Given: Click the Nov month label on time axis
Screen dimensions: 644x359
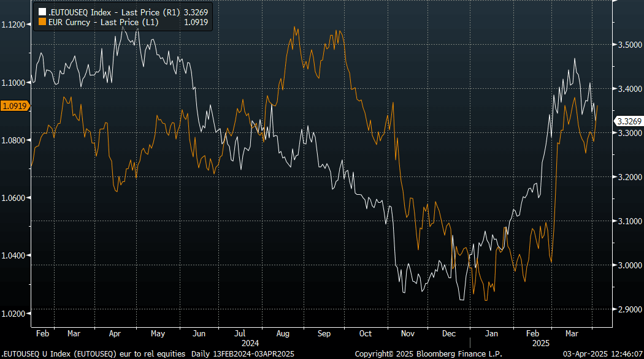Looking at the screenshot, I should (x=407, y=334).
